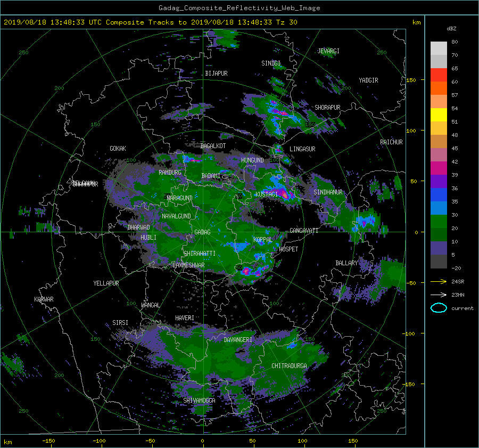Select the red swatch in dBZ legend

[x=439, y=75]
